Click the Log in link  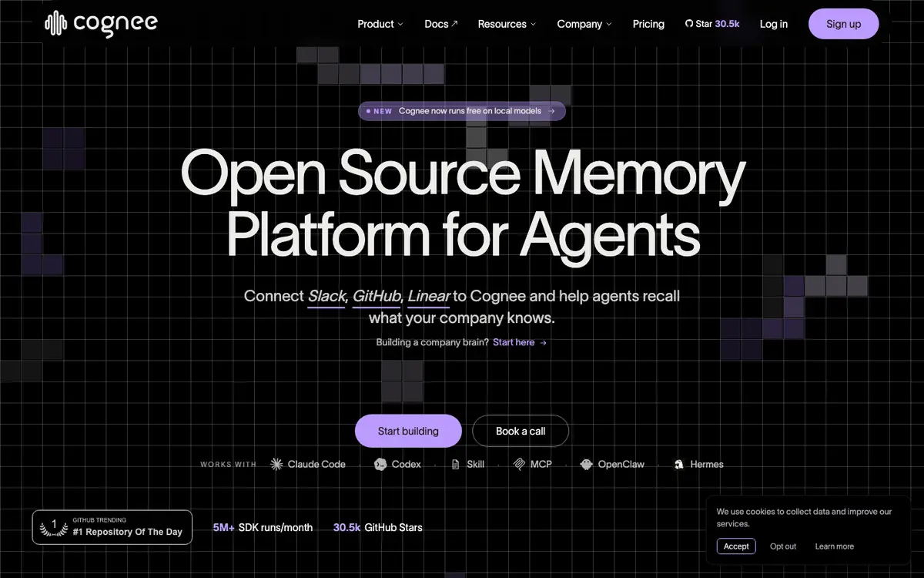774,24
